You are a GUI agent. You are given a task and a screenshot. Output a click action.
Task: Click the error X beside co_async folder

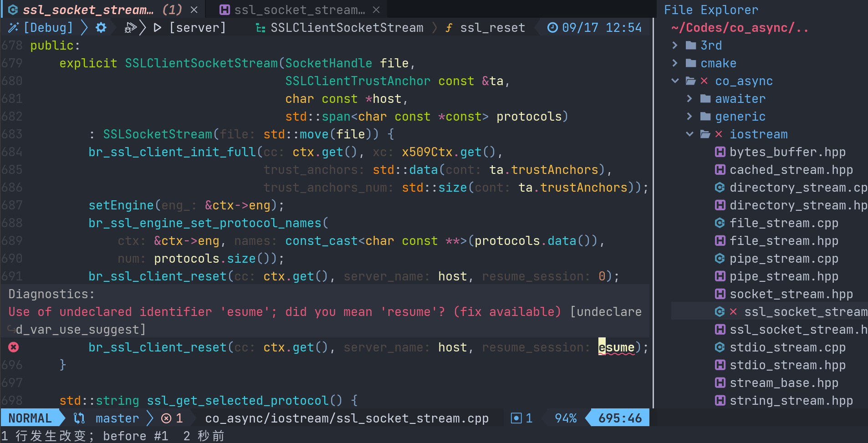(x=704, y=81)
